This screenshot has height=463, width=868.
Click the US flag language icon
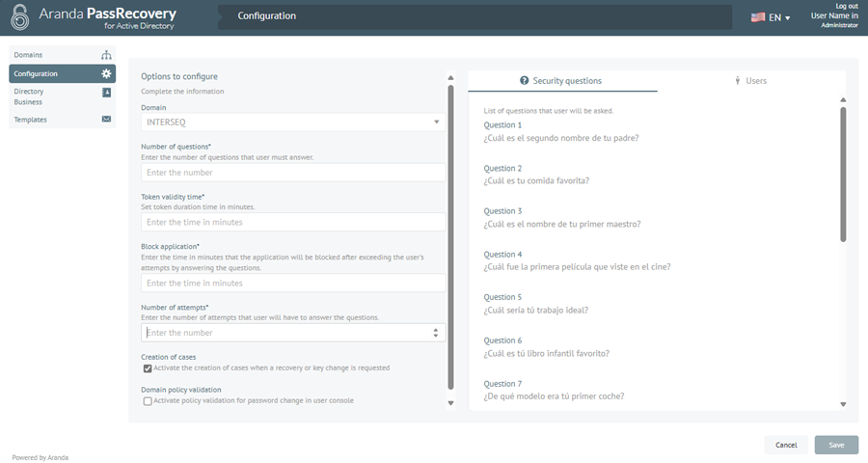click(x=758, y=17)
